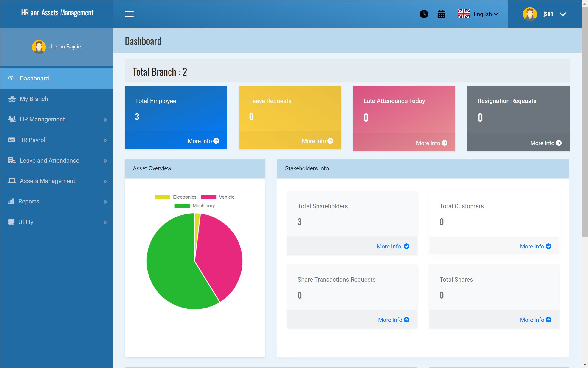Click the HR and Assets Management title
The height and width of the screenshot is (368, 588).
click(x=57, y=13)
